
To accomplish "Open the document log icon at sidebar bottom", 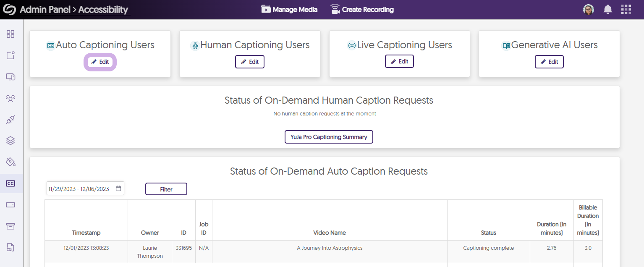I will [x=11, y=247].
